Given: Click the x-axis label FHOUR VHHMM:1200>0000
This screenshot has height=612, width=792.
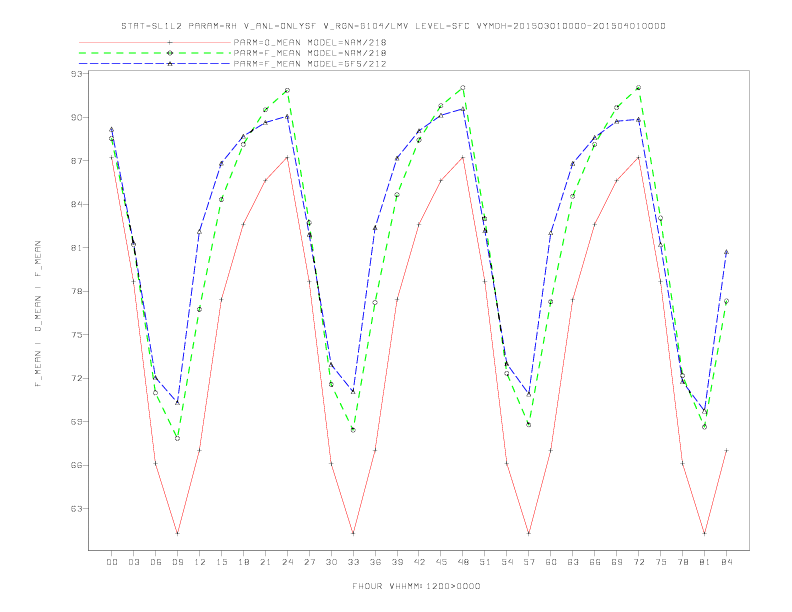Looking at the screenshot, I should 416,586.
